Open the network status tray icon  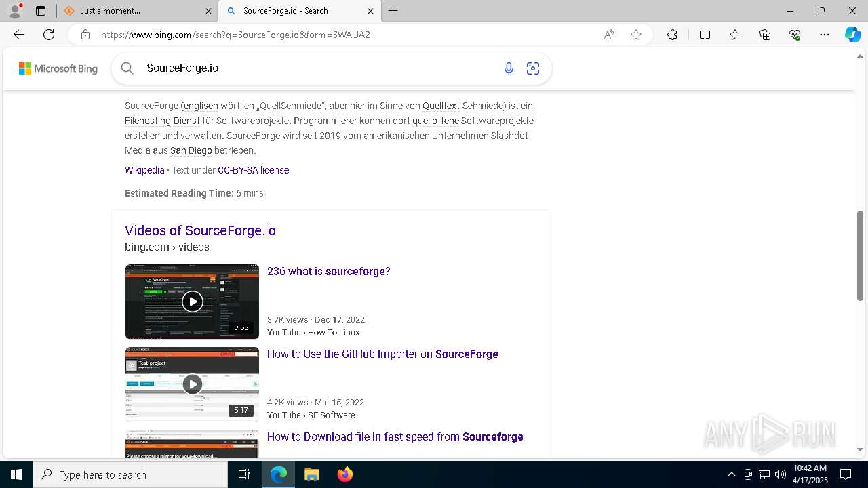764,474
